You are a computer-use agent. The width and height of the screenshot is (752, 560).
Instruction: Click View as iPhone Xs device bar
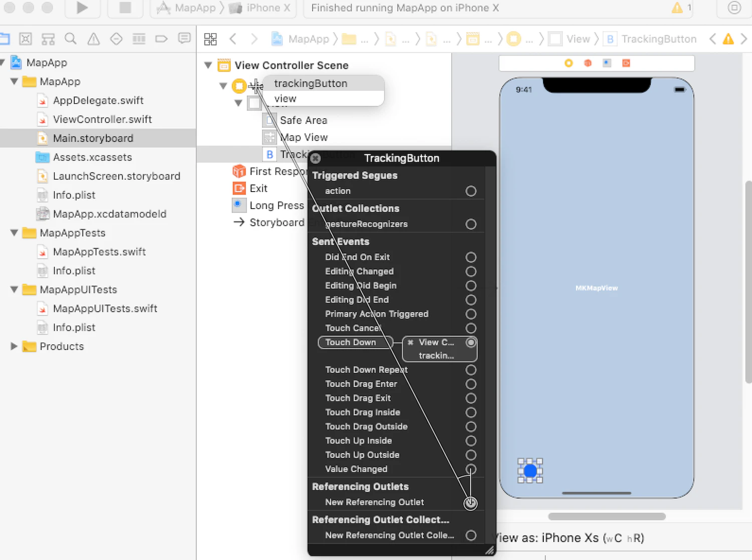click(569, 538)
